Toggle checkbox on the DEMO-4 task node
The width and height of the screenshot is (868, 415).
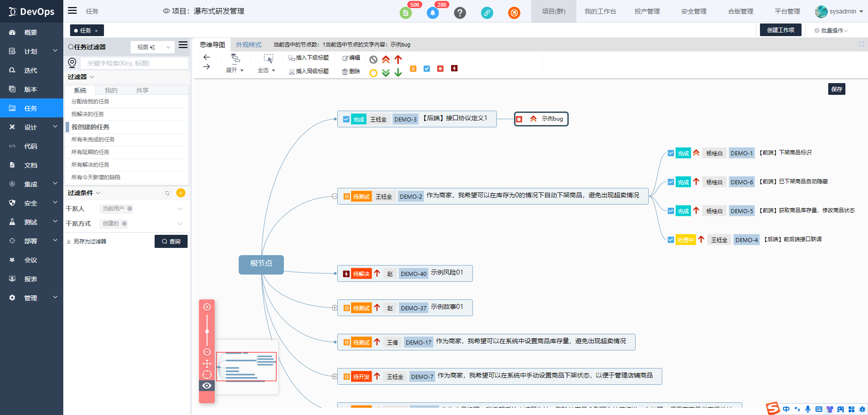(x=671, y=240)
